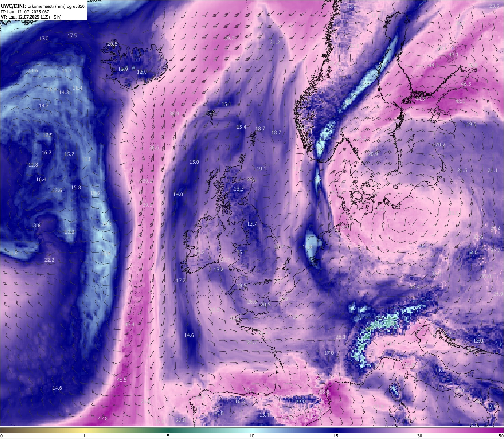Click the 13.3 value over Scotland

(x=239, y=189)
